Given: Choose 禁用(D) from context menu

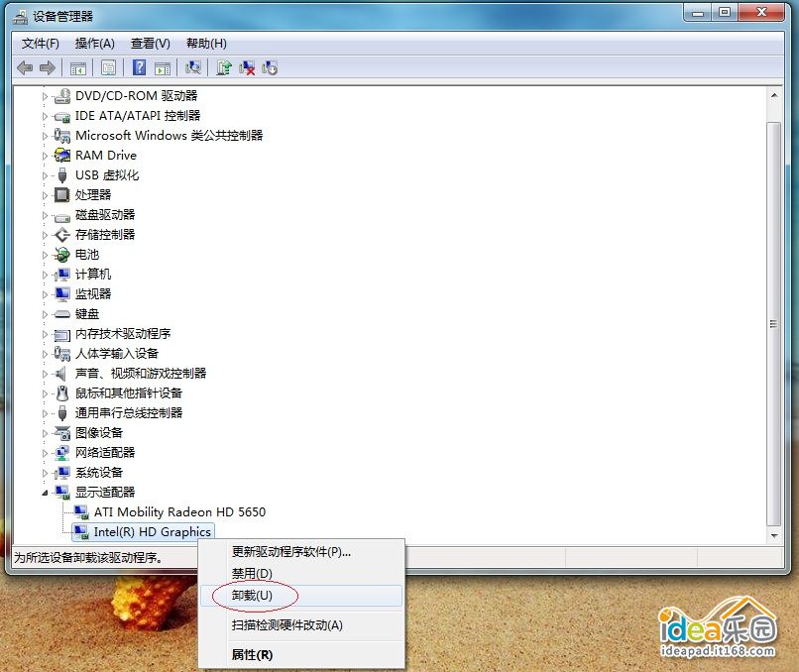Looking at the screenshot, I should [301, 573].
